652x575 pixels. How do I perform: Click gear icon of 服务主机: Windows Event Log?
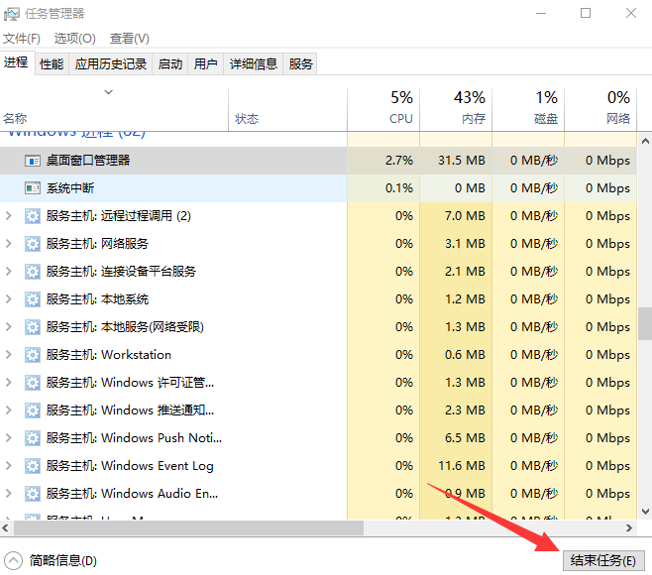click(x=32, y=466)
